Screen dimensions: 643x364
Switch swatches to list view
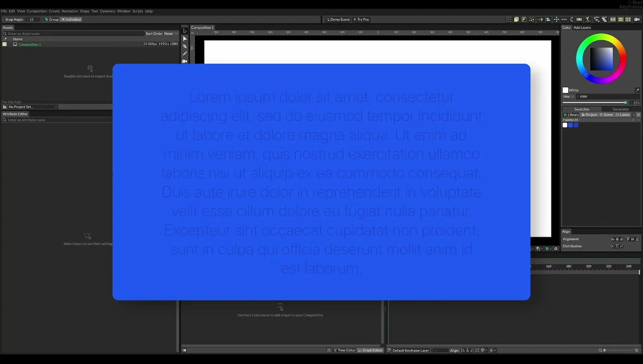click(638, 115)
